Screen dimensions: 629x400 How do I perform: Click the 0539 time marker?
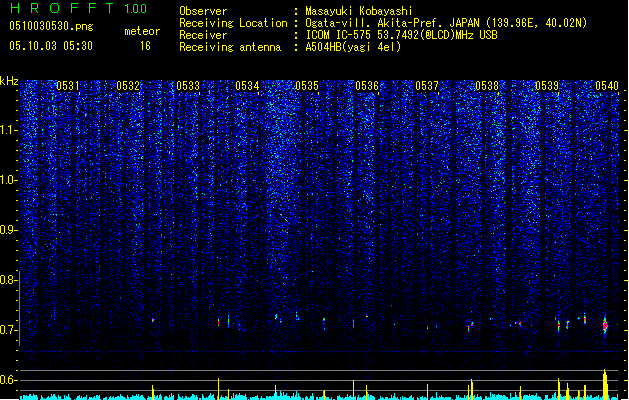point(547,86)
